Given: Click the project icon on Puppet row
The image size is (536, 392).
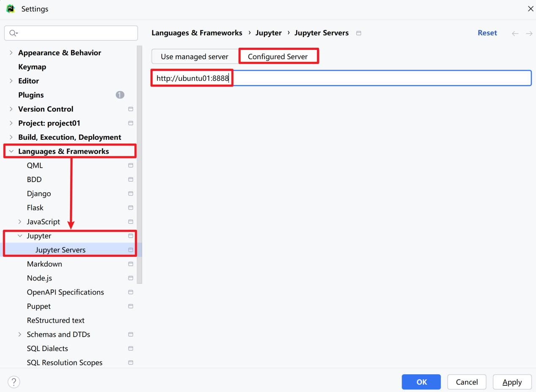Looking at the screenshot, I should pos(131,306).
